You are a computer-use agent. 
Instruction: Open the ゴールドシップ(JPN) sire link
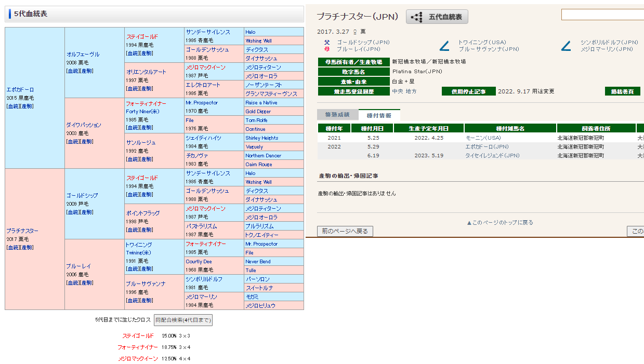(x=363, y=42)
